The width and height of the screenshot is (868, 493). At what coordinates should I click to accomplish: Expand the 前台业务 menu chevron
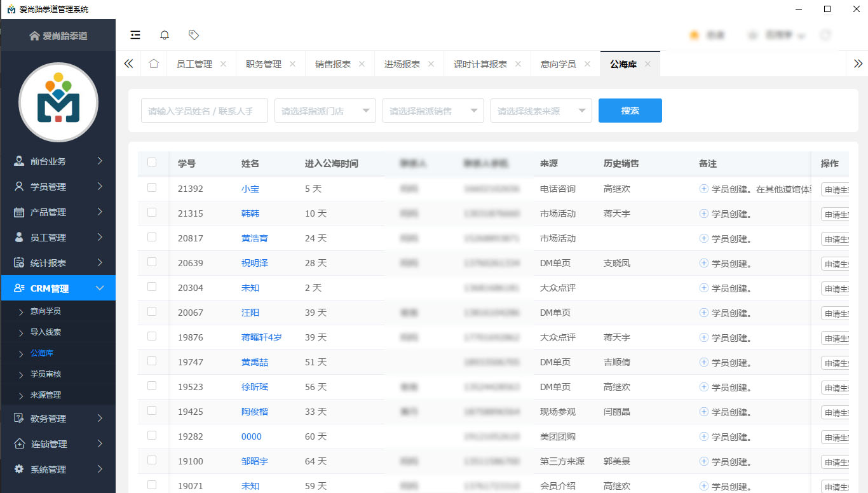point(100,161)
